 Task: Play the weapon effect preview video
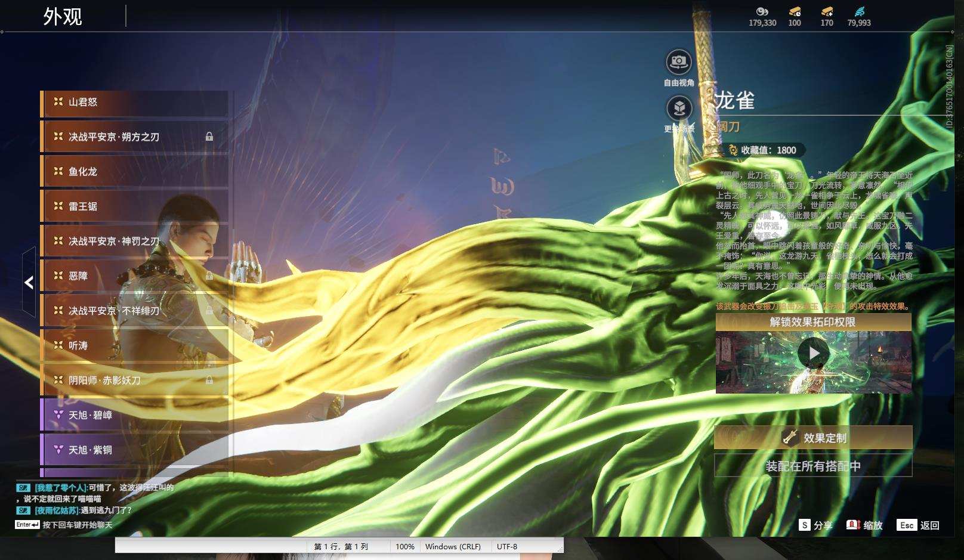814,353
